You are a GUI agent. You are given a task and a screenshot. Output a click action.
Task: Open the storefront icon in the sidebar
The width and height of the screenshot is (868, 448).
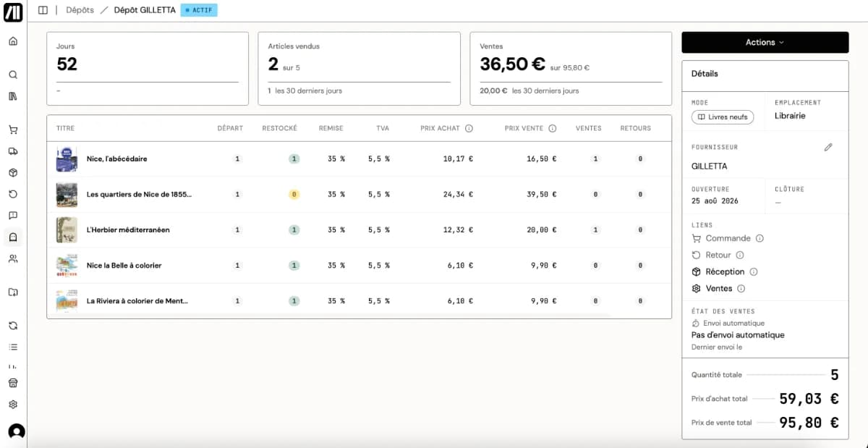[x=13, y=383]
